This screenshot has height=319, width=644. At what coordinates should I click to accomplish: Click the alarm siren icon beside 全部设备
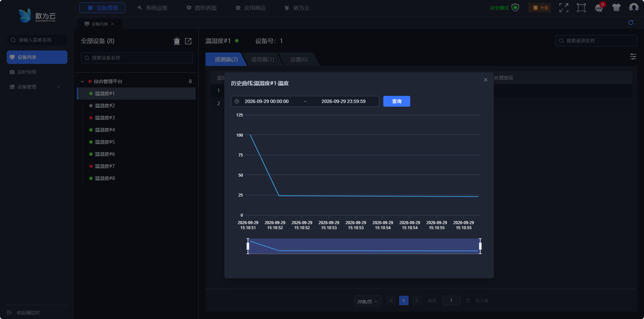point(177,41)
